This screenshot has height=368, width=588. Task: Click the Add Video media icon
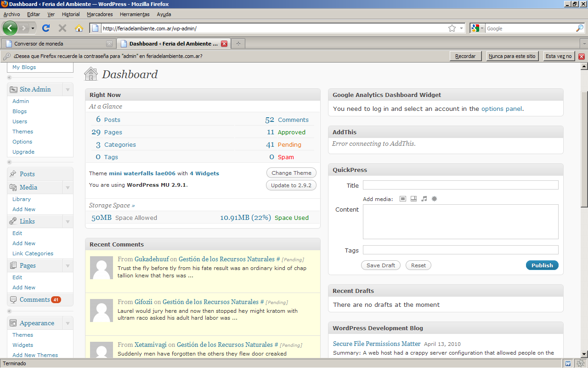413,199
